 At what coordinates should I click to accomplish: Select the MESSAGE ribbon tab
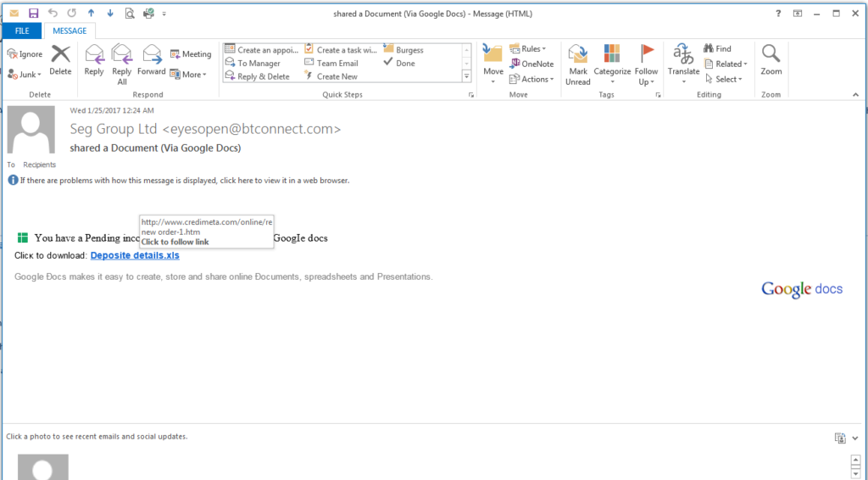click(70, 31)
